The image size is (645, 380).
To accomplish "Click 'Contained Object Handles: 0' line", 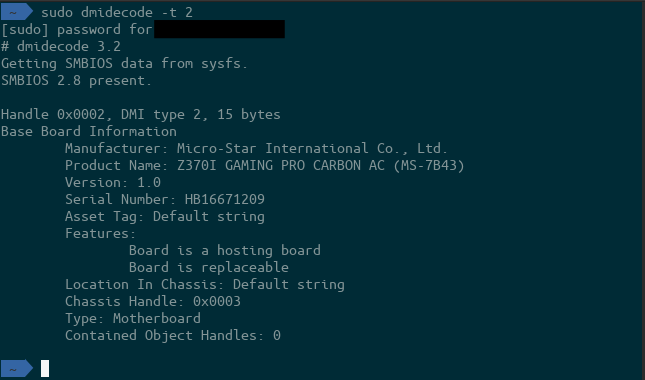I will [173, 336].
